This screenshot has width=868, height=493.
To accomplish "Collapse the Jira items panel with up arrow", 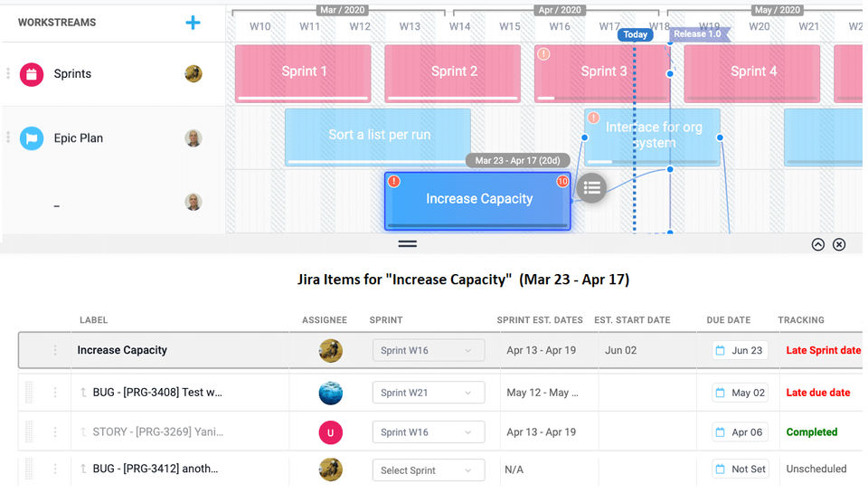I will pyautogui.click(x=818, y=244).
